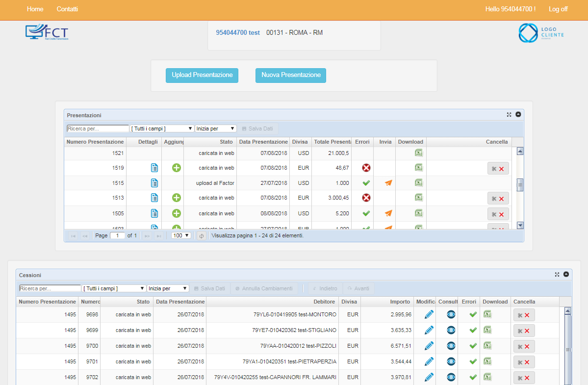The image size is (588, 385).
Task: Click green add icon for presentation 1513
Action: click(x=177, y=198)
